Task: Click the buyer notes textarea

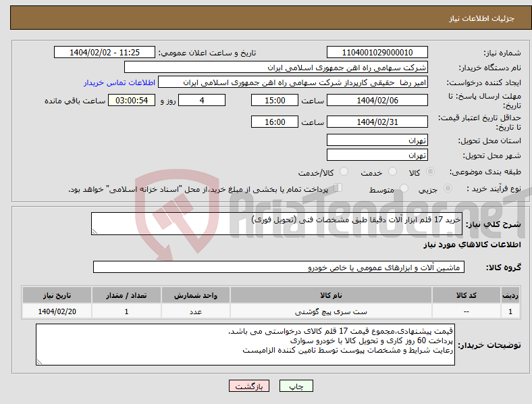Action: point(245,345)
